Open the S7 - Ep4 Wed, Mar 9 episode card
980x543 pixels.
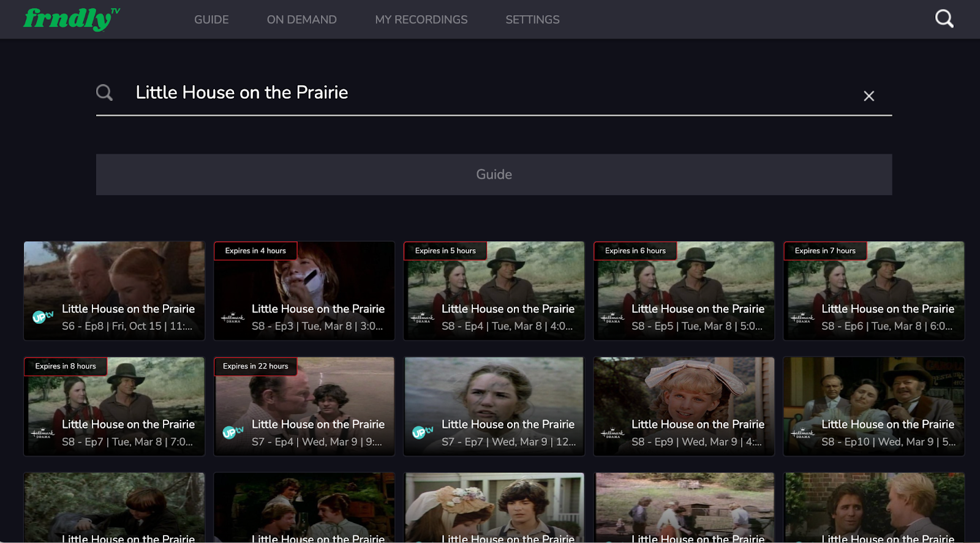[x=304, y=406]
